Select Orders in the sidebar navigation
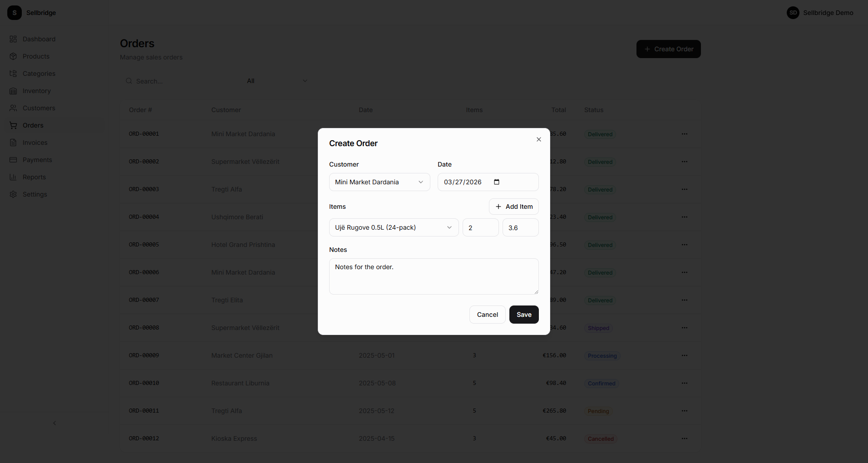The width and height of the screenshot is (868, 463). (33, 125)
